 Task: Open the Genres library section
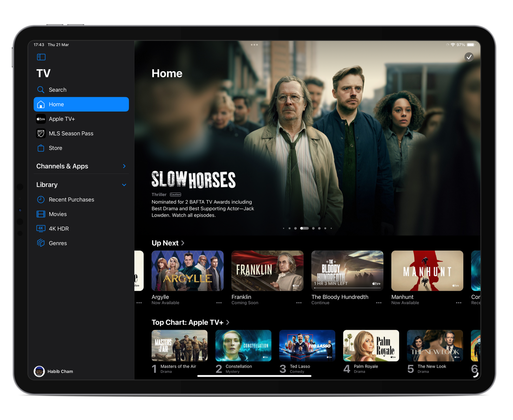pos(41,243)
